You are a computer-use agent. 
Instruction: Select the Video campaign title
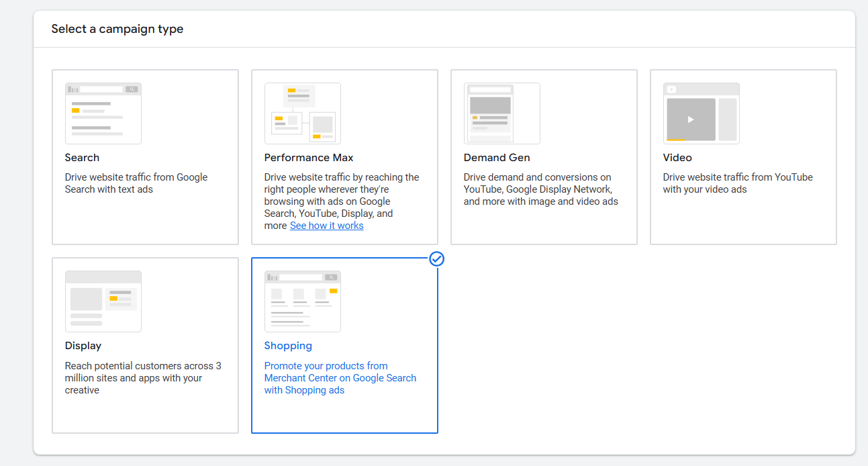tap(677, 158)
